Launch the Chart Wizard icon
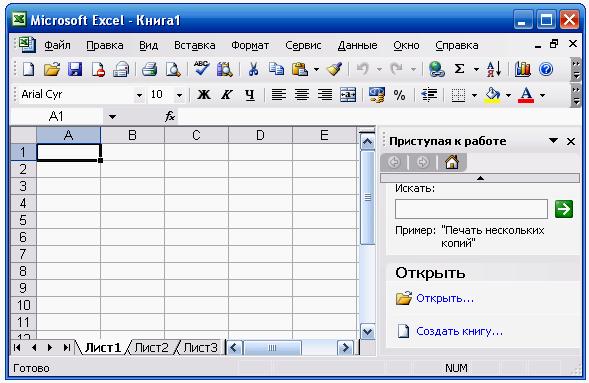The width and height of the screenshot is (589, 383). [x=523, y=69]
